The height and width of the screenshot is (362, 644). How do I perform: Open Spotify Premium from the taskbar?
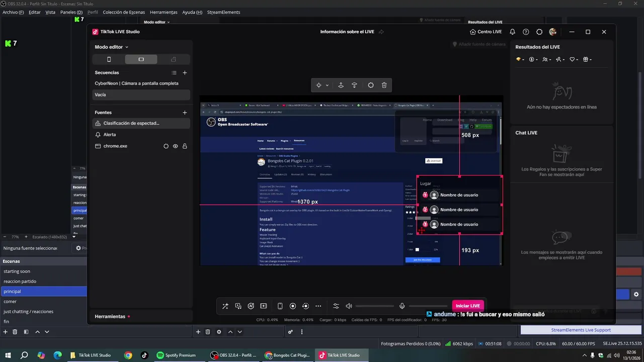coord(176,355)
